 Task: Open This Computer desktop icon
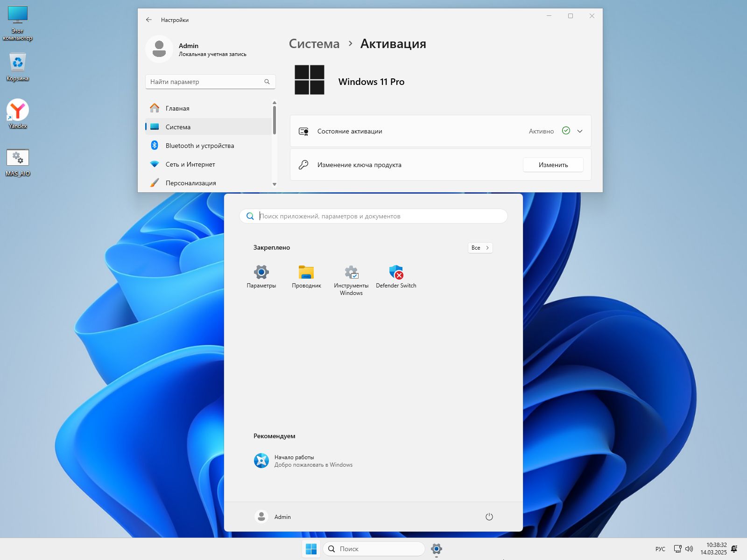[18, 23]
